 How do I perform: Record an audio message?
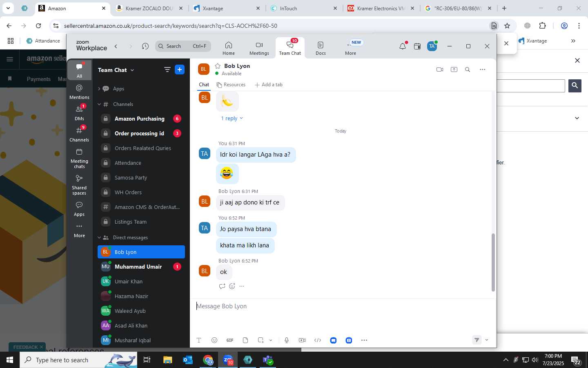pyautogui.click(x=287, y=340)
